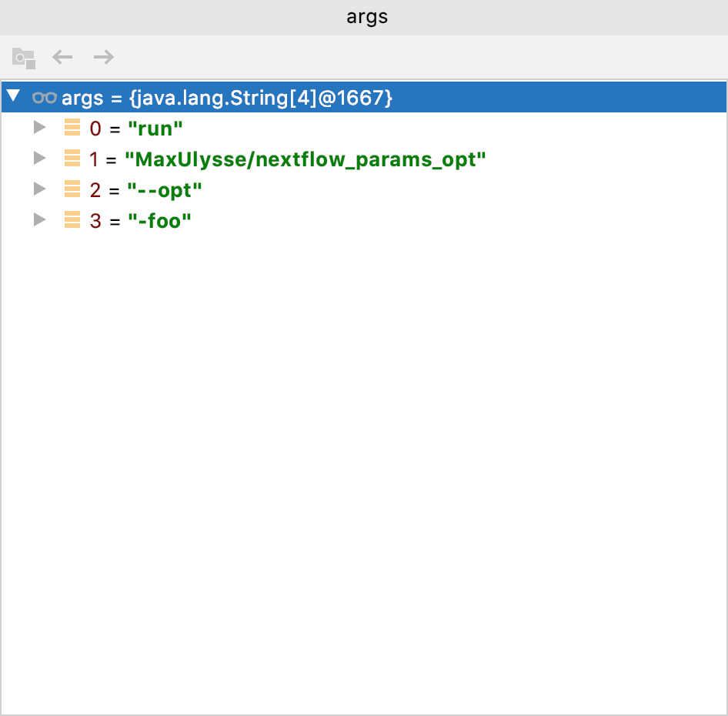Select the value "MaxUlysse/nextflow_params_opt"

(306, 160)
